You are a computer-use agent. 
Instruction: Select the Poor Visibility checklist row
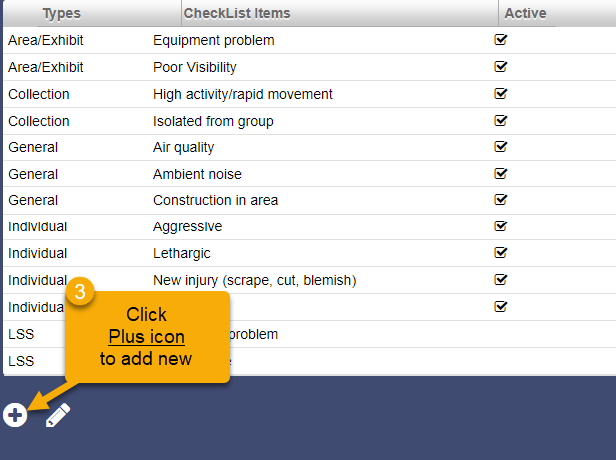(310, 67)
